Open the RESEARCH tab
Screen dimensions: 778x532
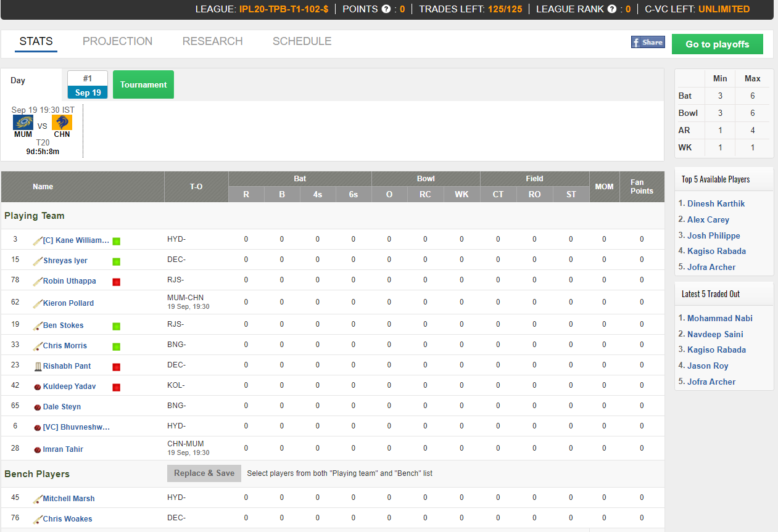(x=213, y=41)
